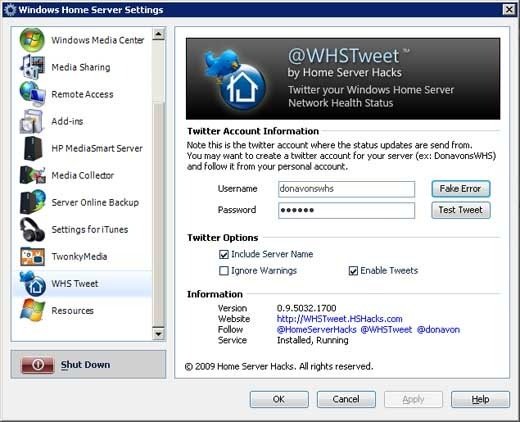Image resolution: width=520 pixels, height=422 pixels.
Task: Click the HP MediaSmart Server icon
Action: [33, 148]
